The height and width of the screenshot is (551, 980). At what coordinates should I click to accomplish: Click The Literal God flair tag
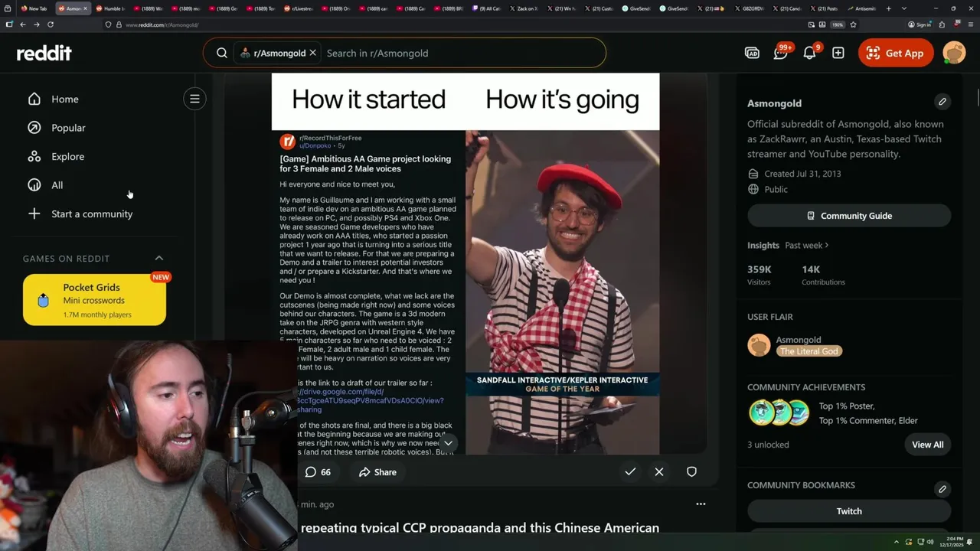tap(809, 351)
